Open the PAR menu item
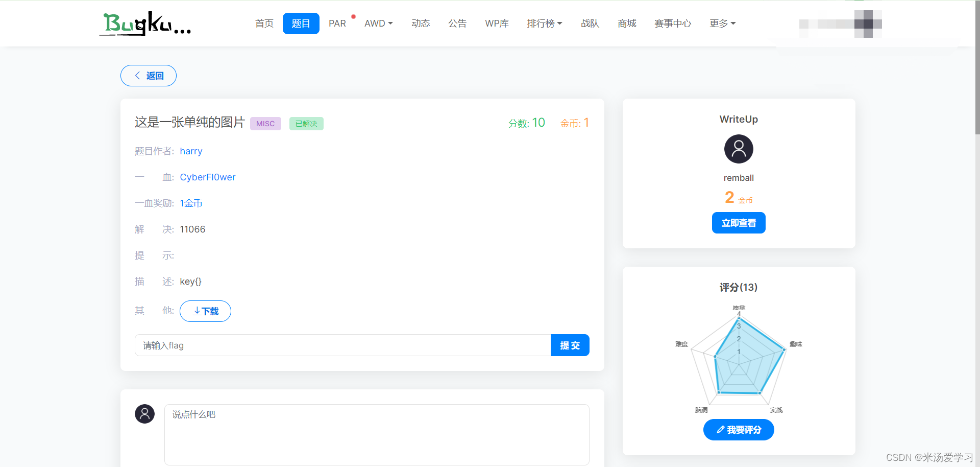This screenshot has height=467, width=980. pos(337,24)
